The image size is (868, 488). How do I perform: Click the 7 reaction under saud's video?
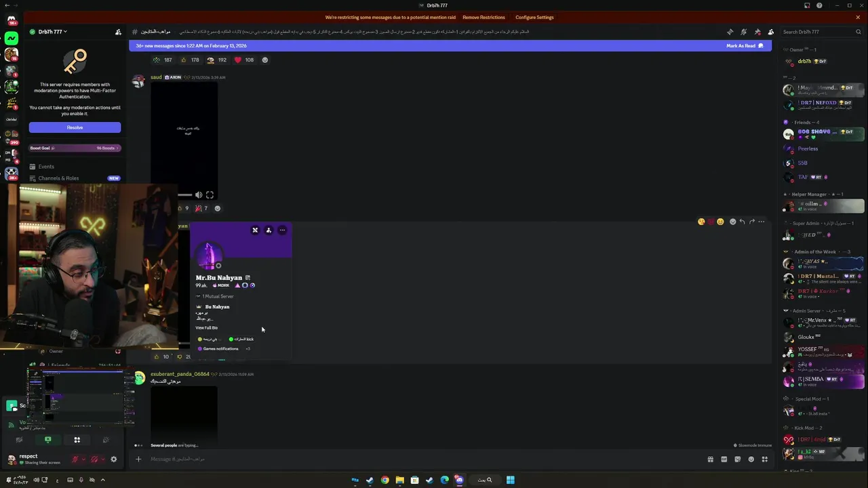[x=202, y=208]
